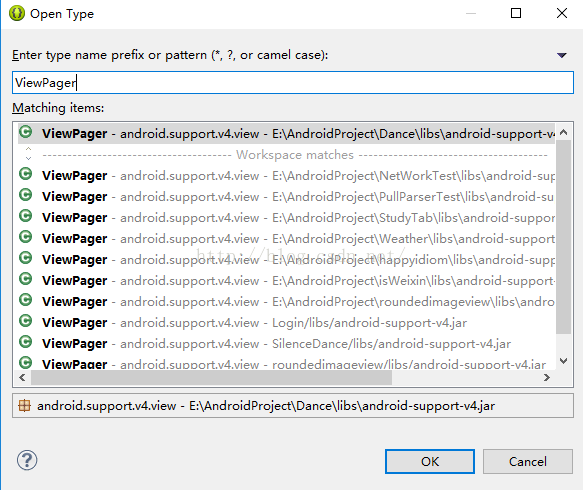Select the ViewPager entry for NetWorkTest
The width and height of the screenshot is (583, 490).
286,175
